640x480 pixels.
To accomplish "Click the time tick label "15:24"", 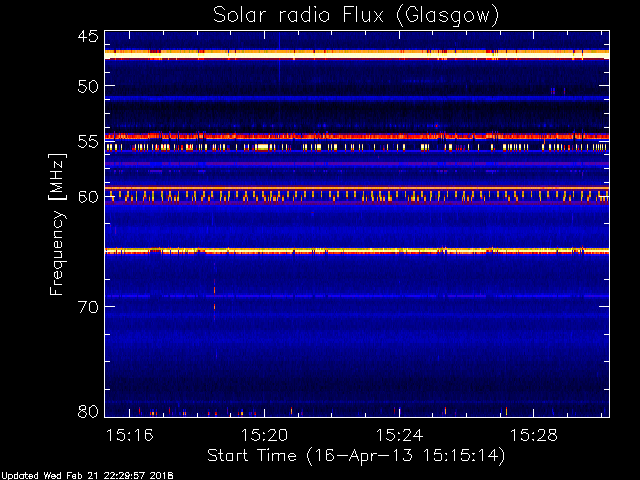I will point(399,436).
